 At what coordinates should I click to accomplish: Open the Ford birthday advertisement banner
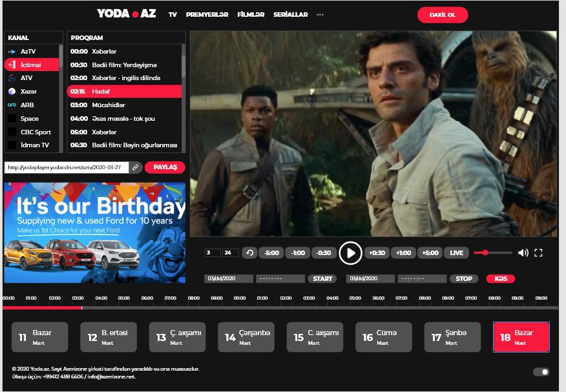click(95, 232)
